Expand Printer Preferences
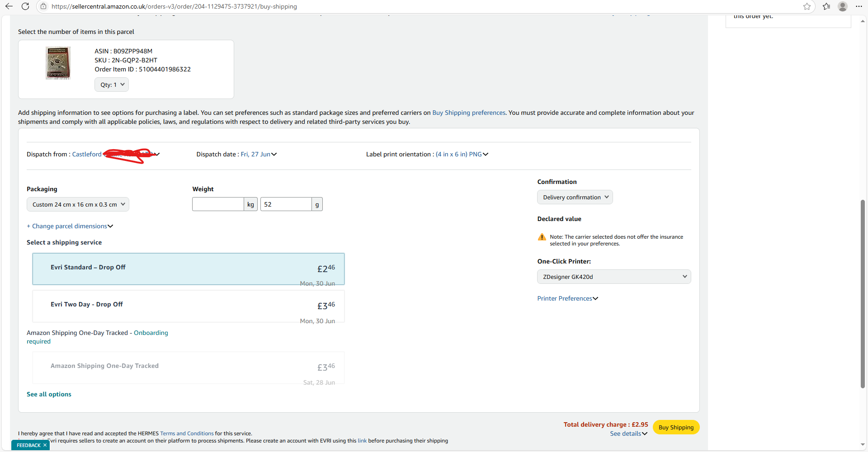This screenshot has width=868, height=452. click(x=568, y=298)
